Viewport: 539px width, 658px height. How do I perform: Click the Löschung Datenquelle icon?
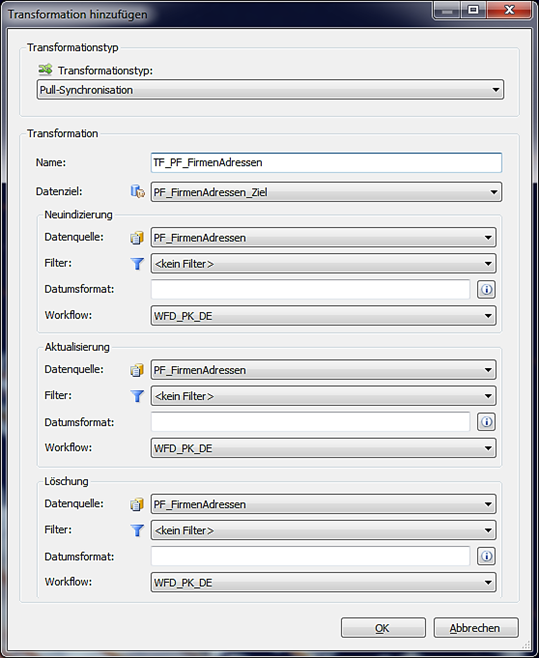(137, 504)
